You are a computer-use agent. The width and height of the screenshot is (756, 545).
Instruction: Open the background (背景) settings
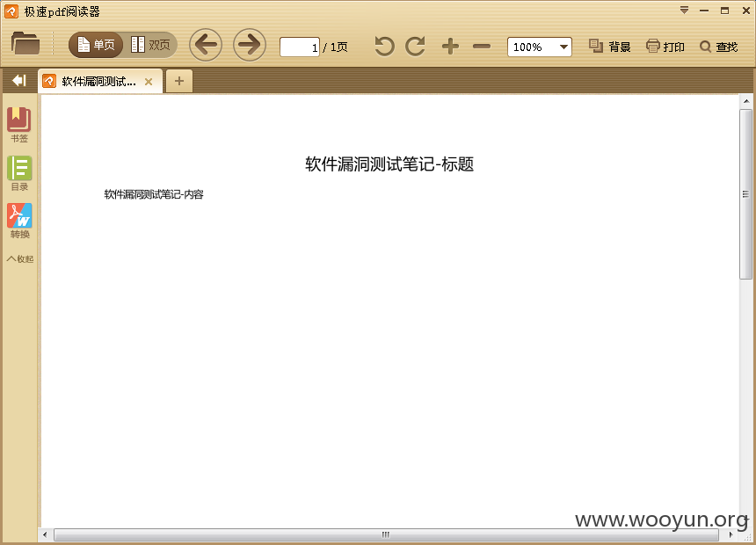[x=609, y=47]
